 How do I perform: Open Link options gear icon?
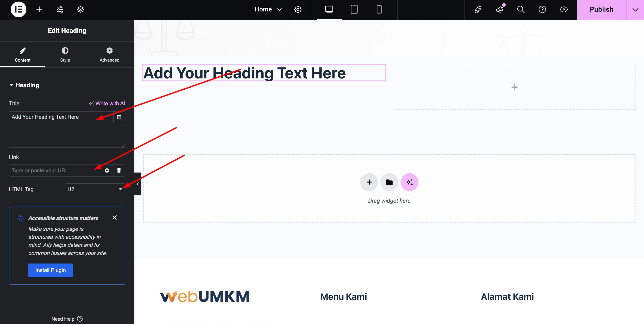tap(107, 171)
